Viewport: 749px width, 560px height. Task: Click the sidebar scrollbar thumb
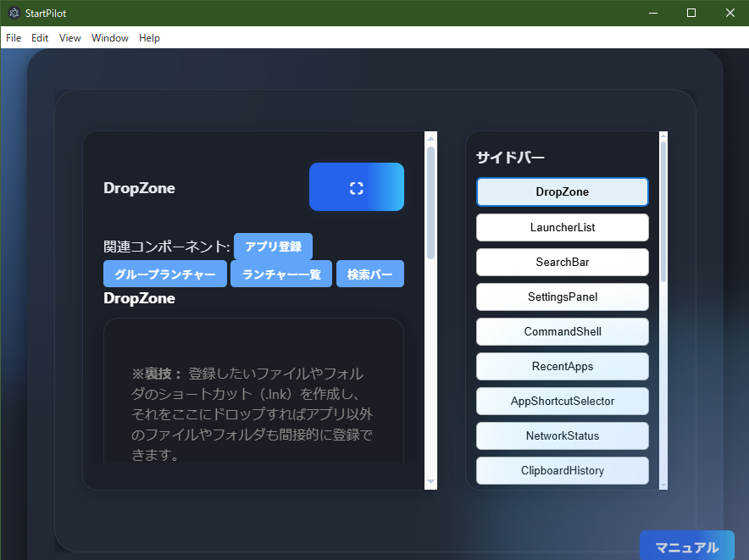click(x=662, y=195)
